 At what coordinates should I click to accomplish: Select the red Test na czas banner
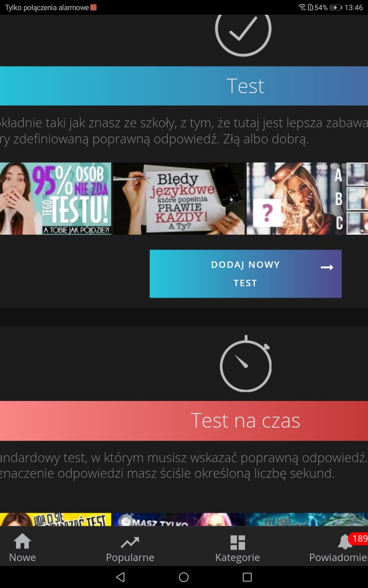pyautogui.click(x=184, y=421)
